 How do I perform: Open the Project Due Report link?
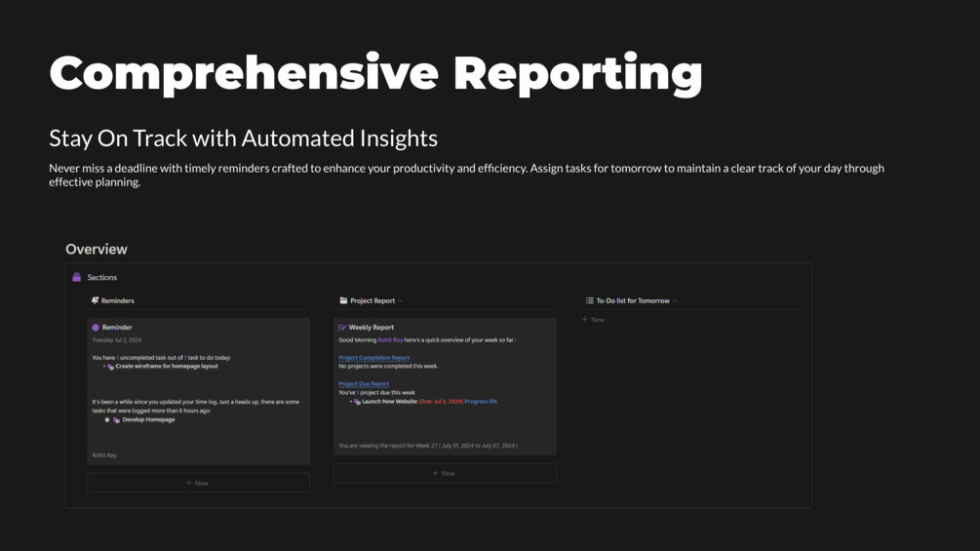pos(364,384)
